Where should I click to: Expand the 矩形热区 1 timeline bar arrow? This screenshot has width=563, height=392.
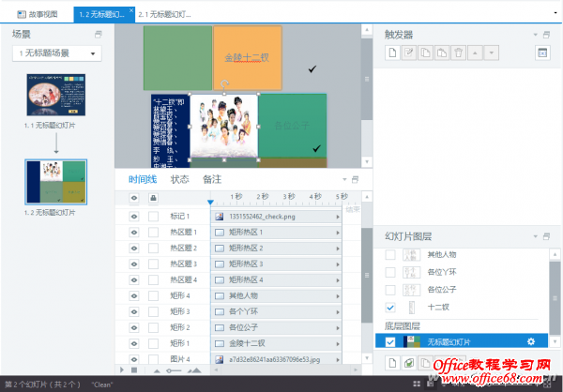(x=338, y=232)
